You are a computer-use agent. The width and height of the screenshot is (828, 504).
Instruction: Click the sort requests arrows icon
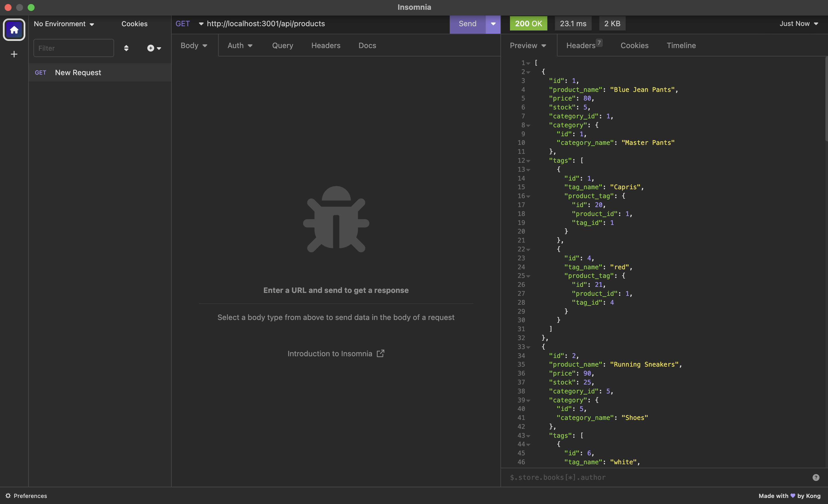[126, 48]
